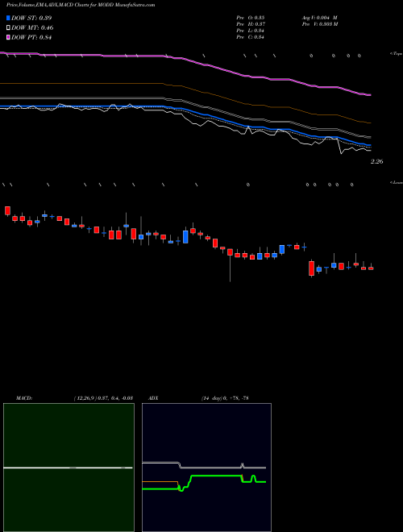403x532 pixels.
Task: Click the 'Avg V: 0.004 M' volume text
Action: pos(319,18)
